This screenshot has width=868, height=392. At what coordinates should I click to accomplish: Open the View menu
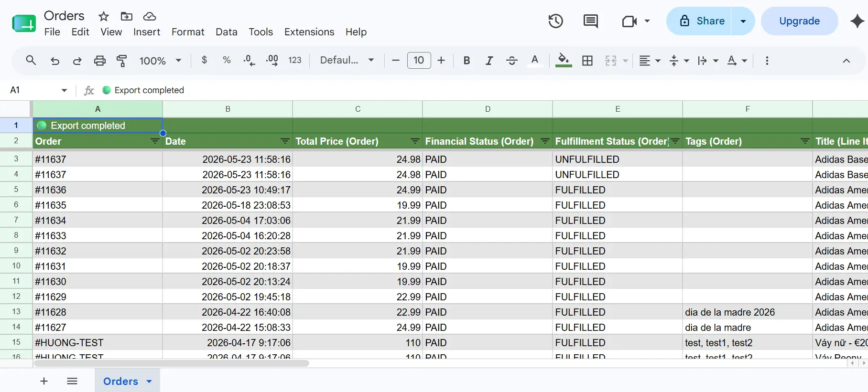coord(111,32)
